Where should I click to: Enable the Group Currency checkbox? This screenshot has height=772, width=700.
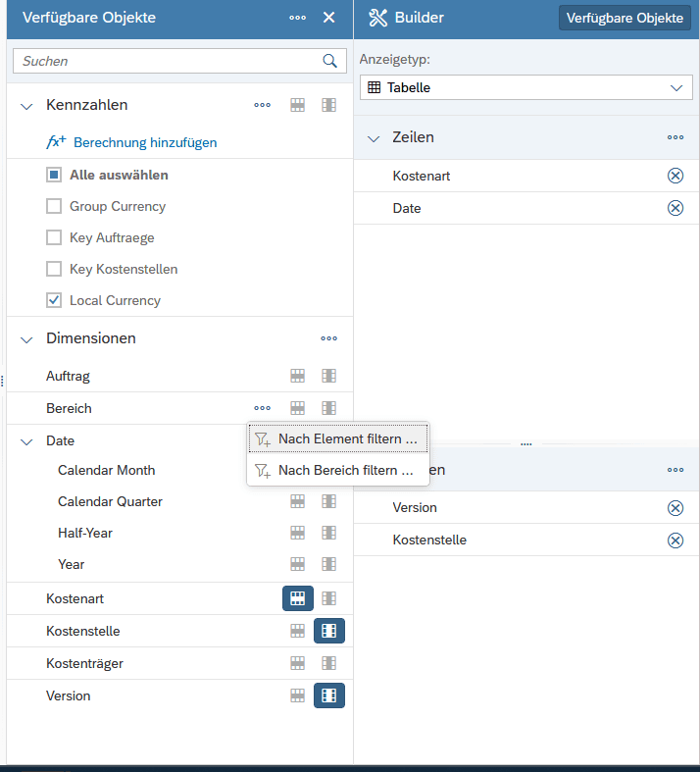tap(54, 206)
